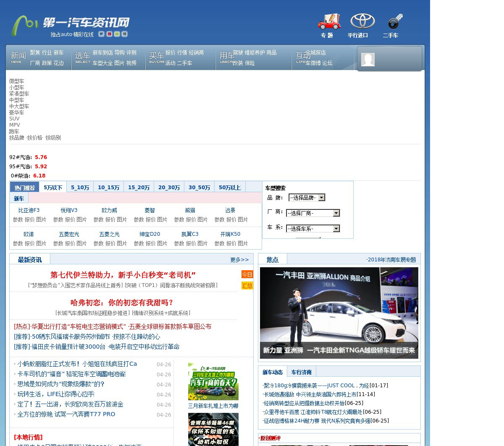Screen dimensions: 504x446
Task: Open the 新闻 NEWS navigation menu
Action: click(x=18, y=57)
